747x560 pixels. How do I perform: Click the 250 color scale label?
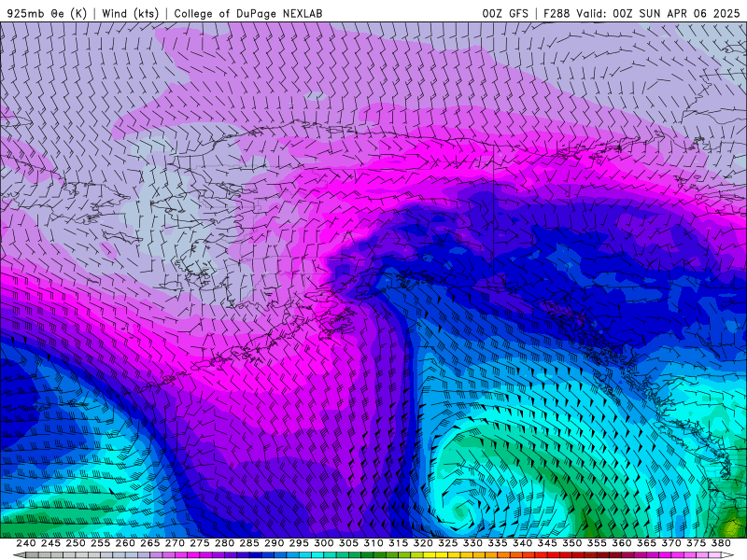click(x=76, y=543)
